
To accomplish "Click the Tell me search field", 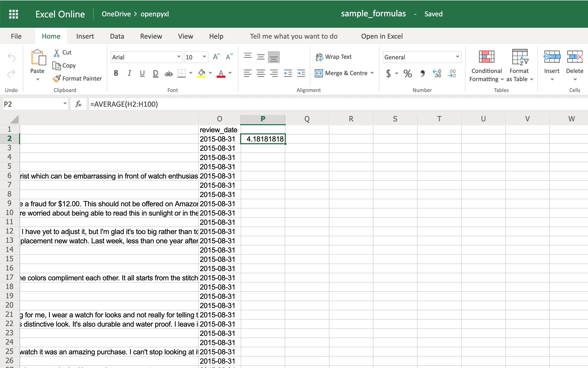I will 293,36.
